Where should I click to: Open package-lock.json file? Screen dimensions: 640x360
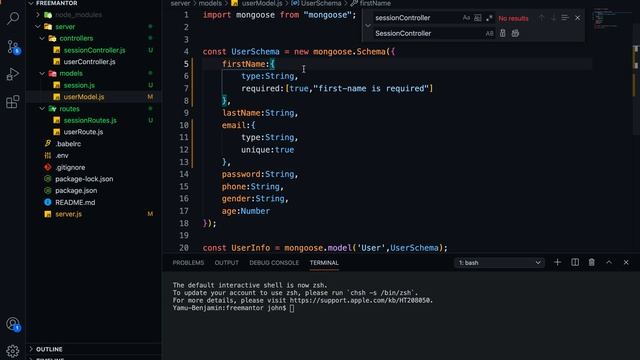84,179
